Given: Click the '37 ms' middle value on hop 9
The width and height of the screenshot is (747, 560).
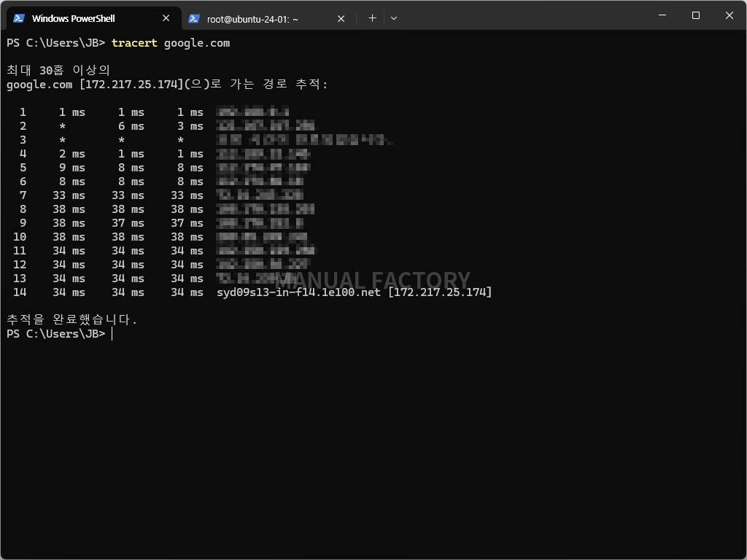Looking at the screenshot, I should pos(128,223).
